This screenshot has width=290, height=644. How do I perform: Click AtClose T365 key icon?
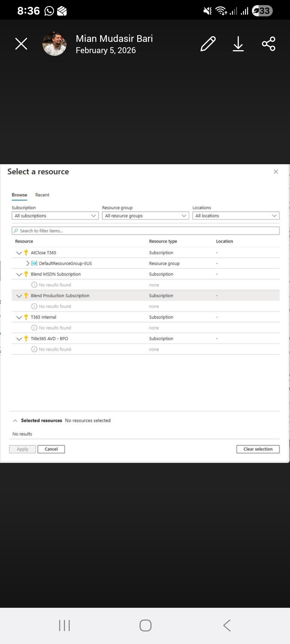(x=26, y=253)
